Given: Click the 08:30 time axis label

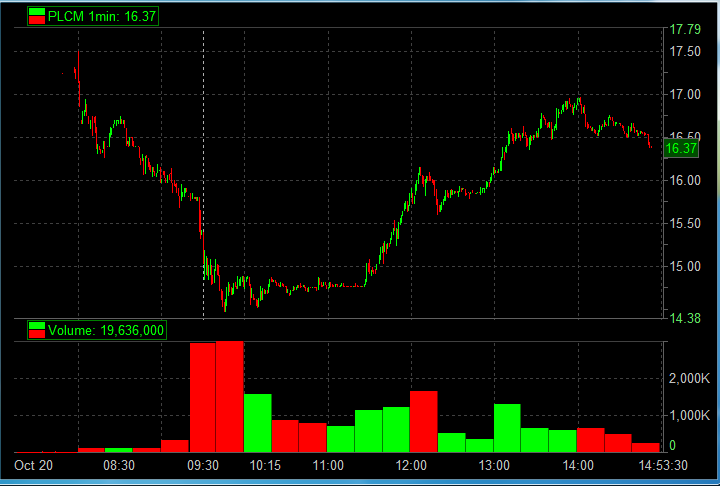Looking at the screenshot, I should tap(119, 465).
